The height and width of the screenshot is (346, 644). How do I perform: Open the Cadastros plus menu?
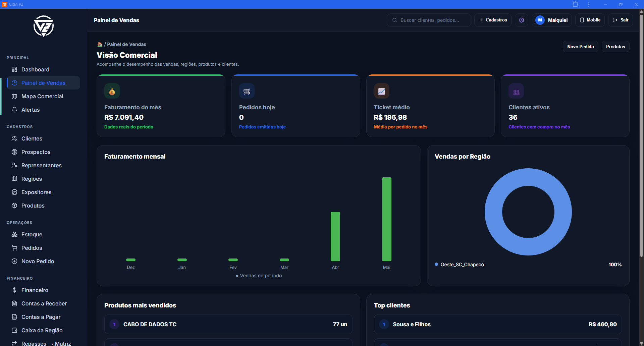(493, 20)
